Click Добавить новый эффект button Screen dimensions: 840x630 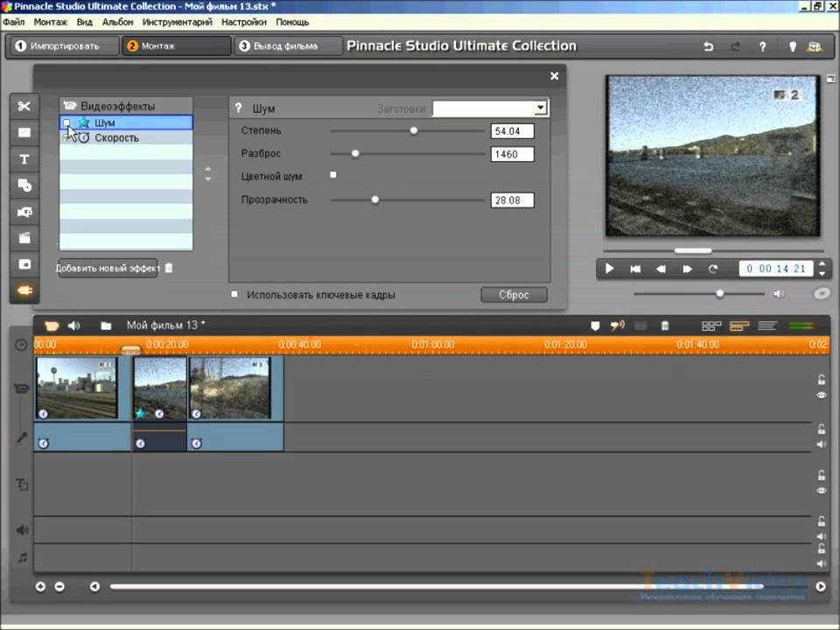tap(108, 269)
